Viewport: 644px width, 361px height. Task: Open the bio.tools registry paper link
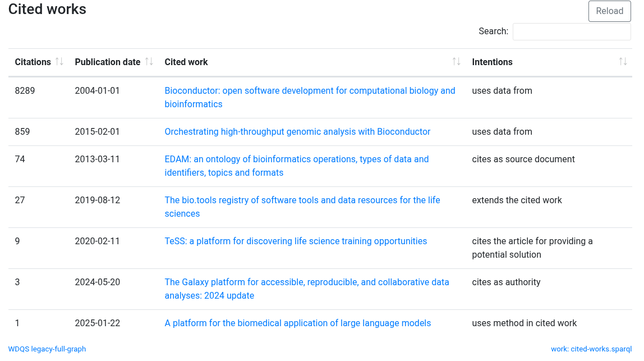coord(302,207)
